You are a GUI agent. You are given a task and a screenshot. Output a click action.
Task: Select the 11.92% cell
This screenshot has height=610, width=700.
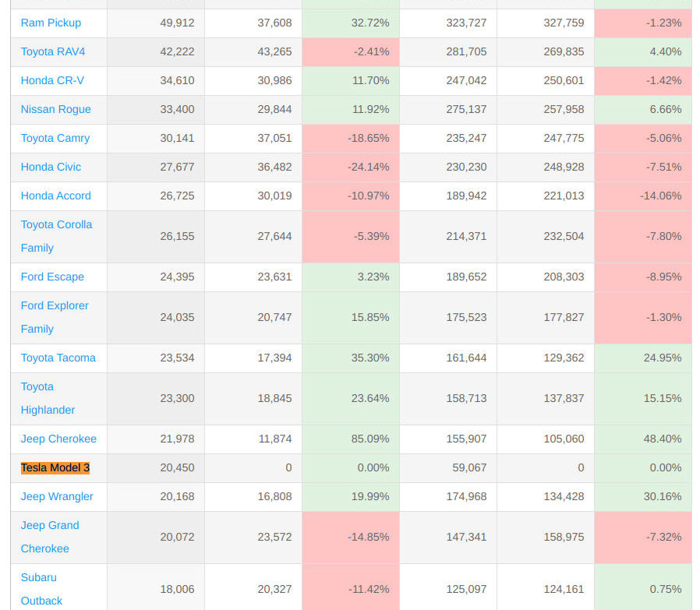[x=351, y=110]
